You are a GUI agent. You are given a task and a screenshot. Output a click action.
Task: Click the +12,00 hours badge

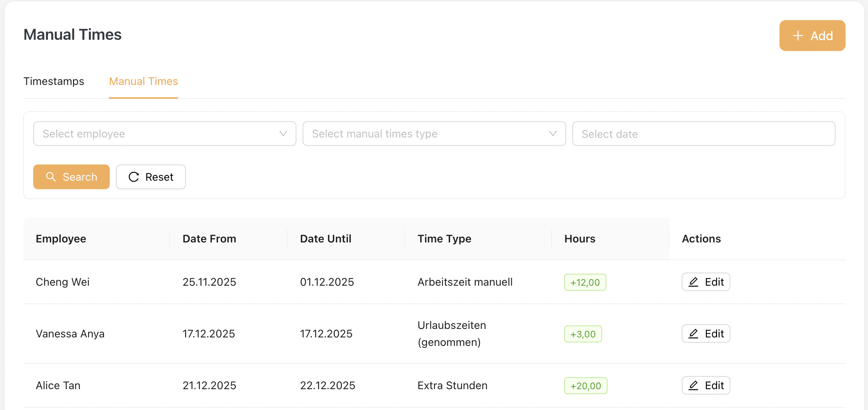tap(585, 282)
